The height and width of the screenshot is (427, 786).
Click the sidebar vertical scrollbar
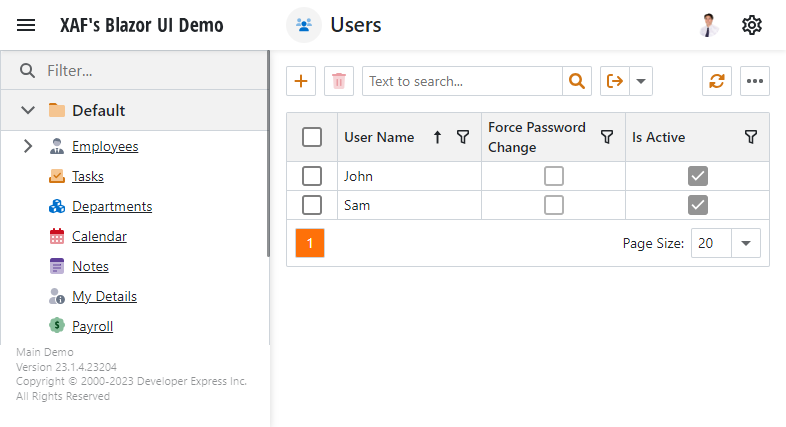[269, 153]
